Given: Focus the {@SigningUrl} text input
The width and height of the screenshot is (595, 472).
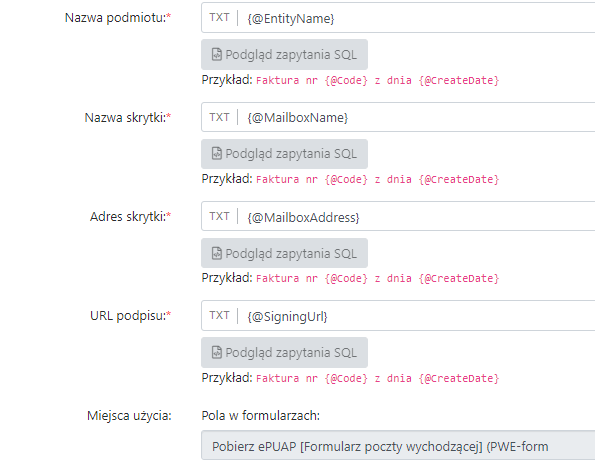Looking at the screenshot, I should tap(417, 315).
